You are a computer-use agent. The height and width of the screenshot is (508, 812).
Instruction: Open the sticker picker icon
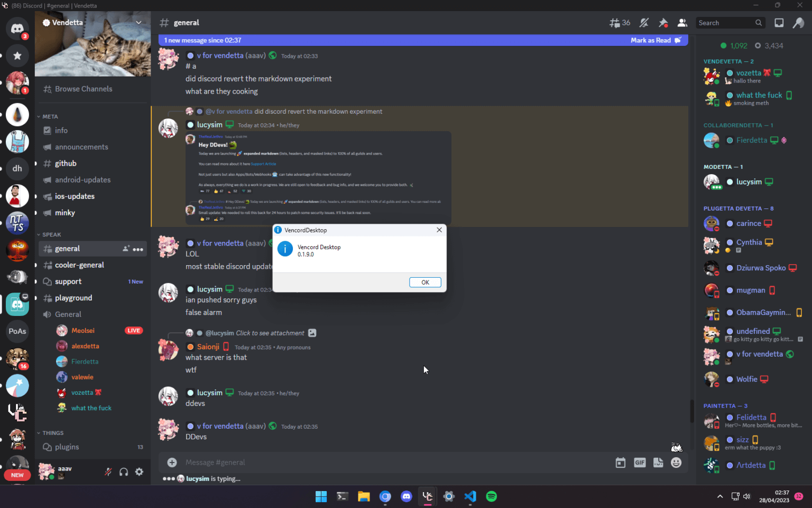click(658, 462)
